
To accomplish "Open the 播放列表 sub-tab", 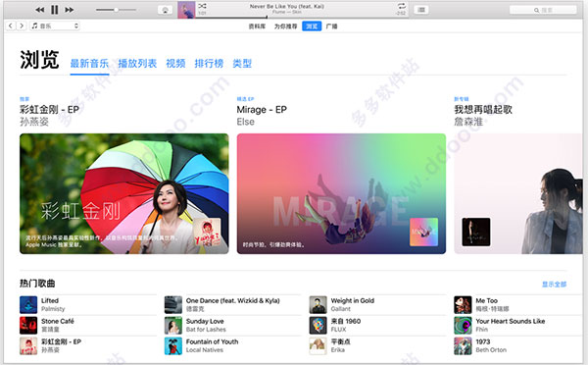I will pos(137,64).
